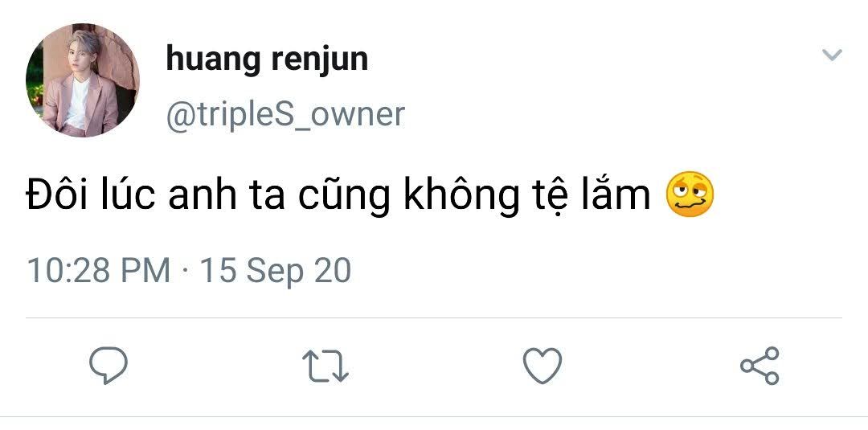Reply to the tweet via speech bubble icon
868x430 pixels.
tap(108, 365)
